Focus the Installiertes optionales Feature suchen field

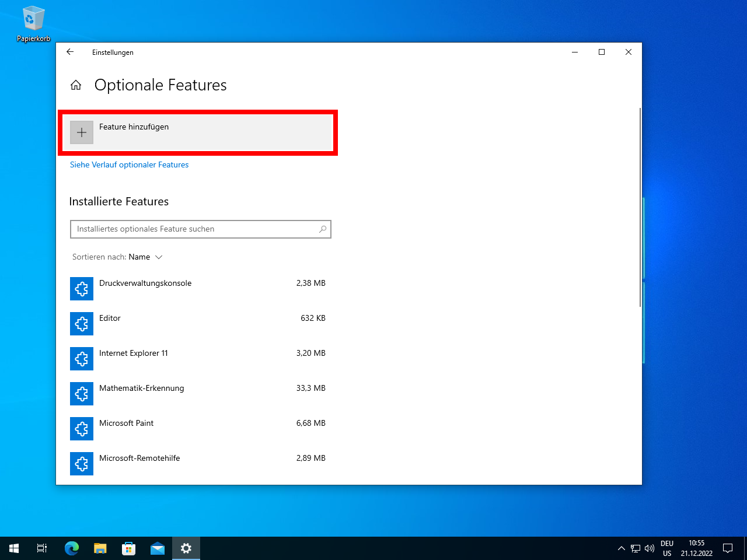coord(201,229)
